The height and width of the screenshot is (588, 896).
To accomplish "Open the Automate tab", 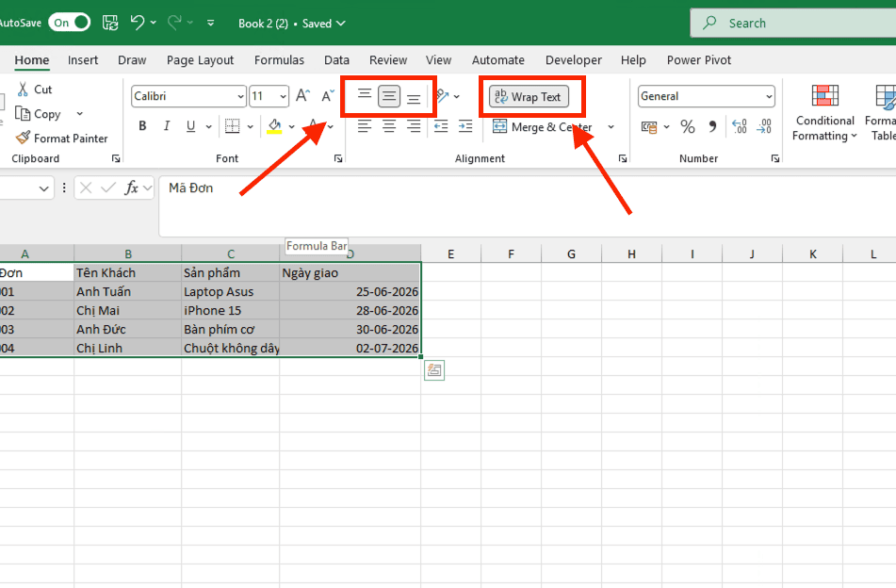I will pyautogui.click(x=498, y=60).
